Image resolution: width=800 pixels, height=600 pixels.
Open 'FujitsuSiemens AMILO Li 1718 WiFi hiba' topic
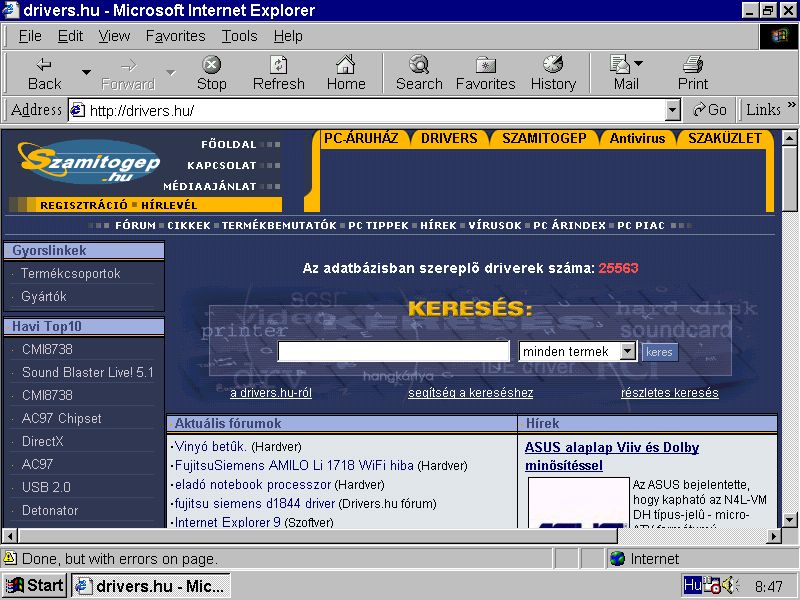coord(294,466)
